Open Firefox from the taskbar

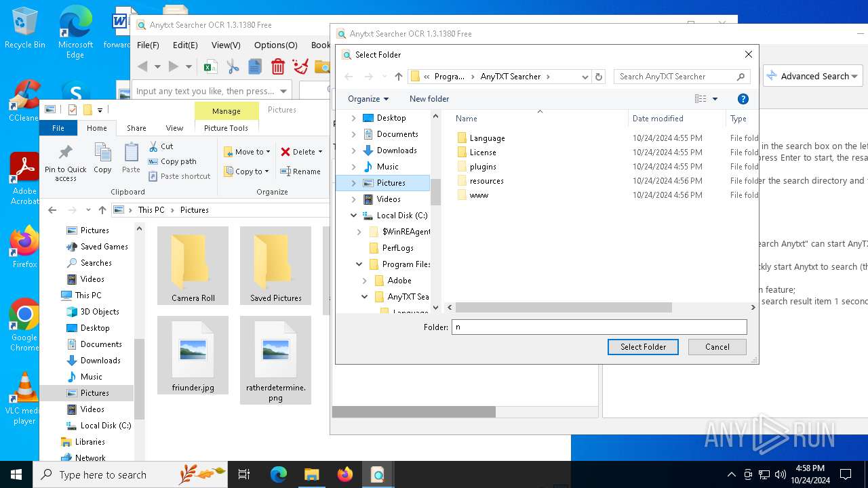coord(344,474)
